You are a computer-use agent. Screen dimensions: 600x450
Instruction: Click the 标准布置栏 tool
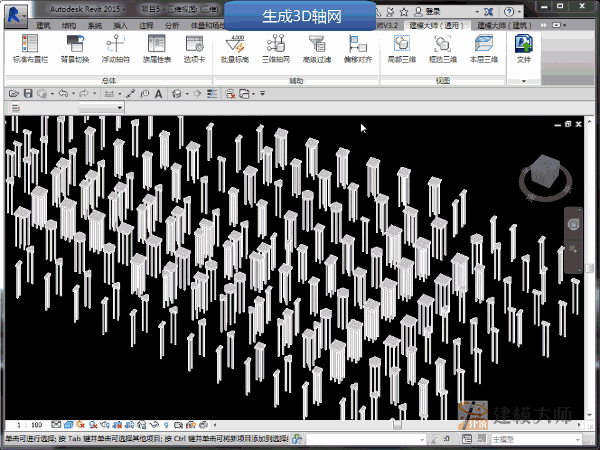coord(30,49)
